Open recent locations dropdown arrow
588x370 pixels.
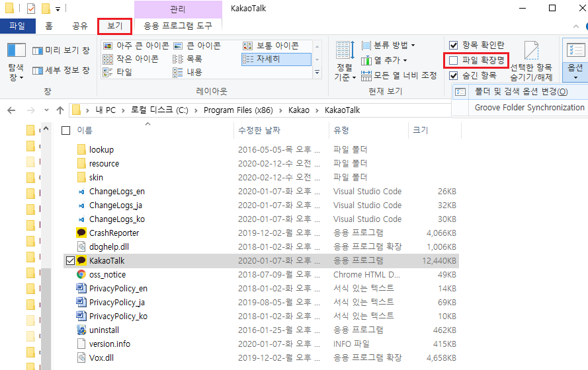[x=46, y=110]
